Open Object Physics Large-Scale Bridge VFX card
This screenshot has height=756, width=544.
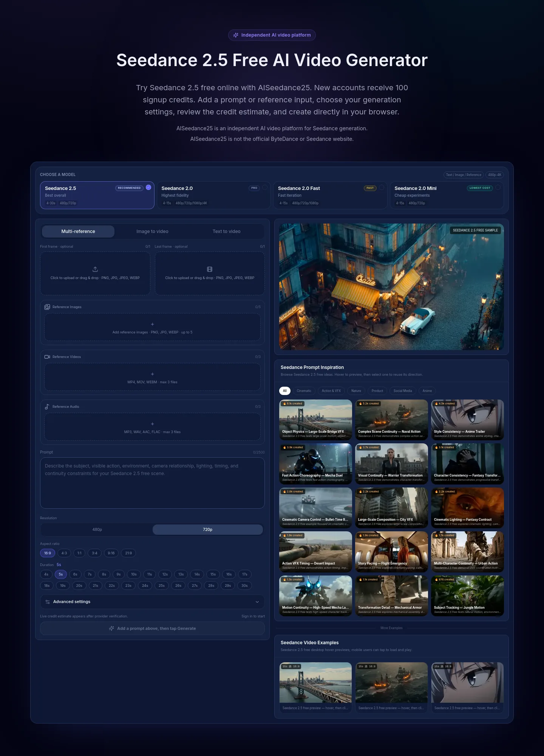tap(315, 420)
